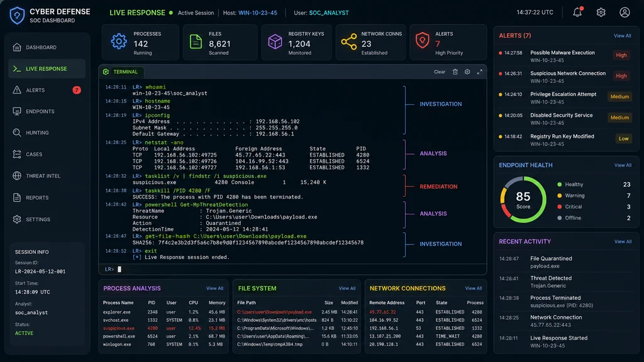The width and height of the screenshot is (644, 362).
Task: Click the Reports document icon in the sidebar
Action: tap(17, 197)
